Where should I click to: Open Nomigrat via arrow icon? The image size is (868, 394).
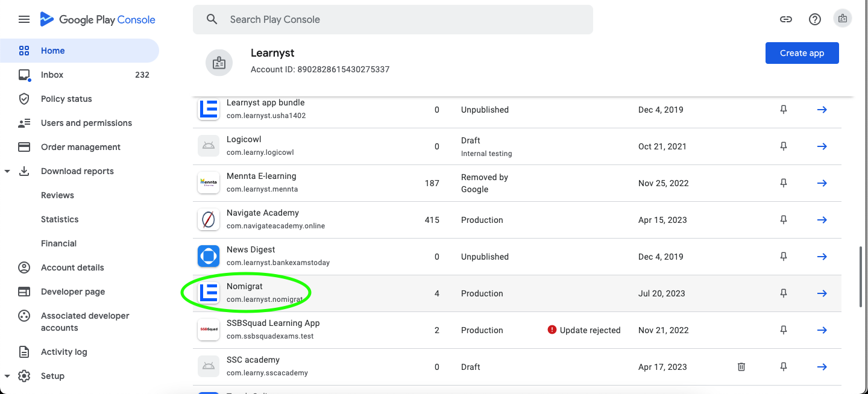[822, 293]
